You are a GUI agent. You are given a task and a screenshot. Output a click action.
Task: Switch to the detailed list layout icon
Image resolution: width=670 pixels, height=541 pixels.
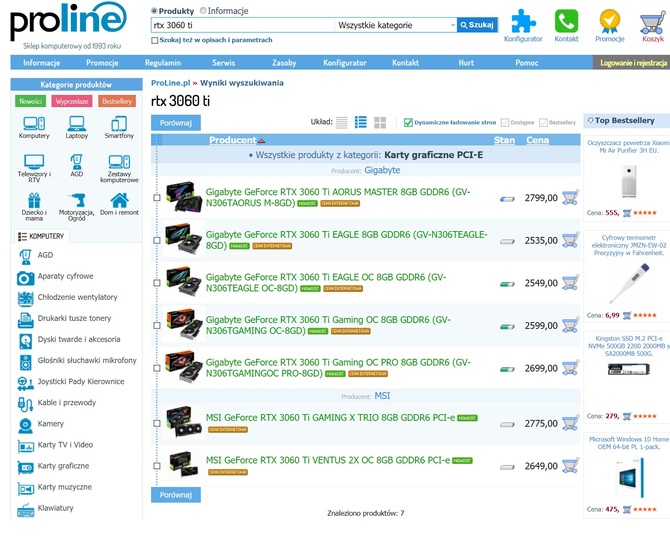point(361,122)
